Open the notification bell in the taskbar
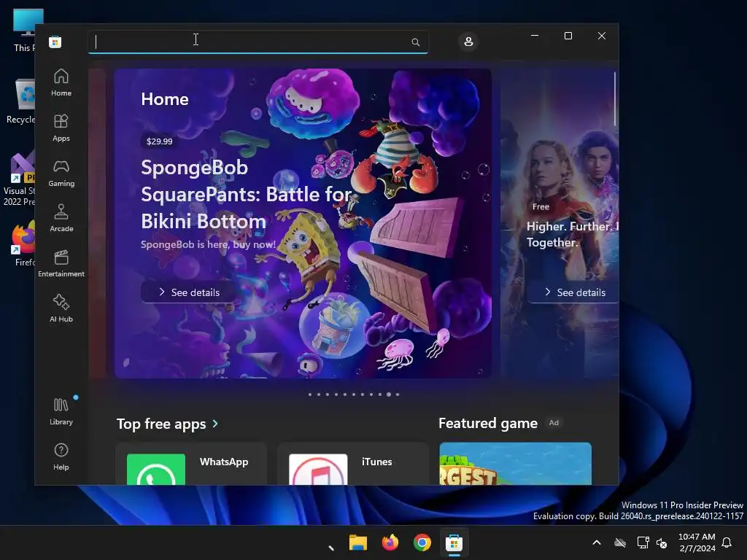This screenshot has width=747, height=560. click(727, 542)
